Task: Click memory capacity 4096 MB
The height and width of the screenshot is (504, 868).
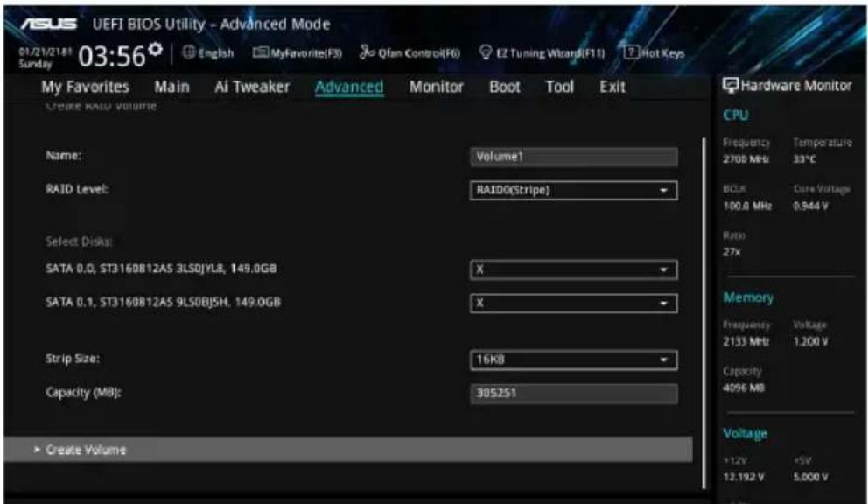Action: tap(744, 388)
